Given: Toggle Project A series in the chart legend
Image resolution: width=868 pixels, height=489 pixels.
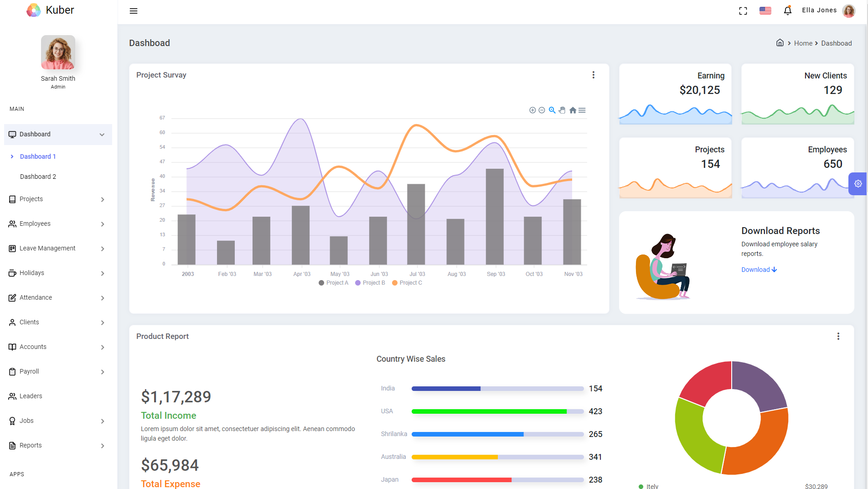Looking at the screenshot, I should pos(333,282).
